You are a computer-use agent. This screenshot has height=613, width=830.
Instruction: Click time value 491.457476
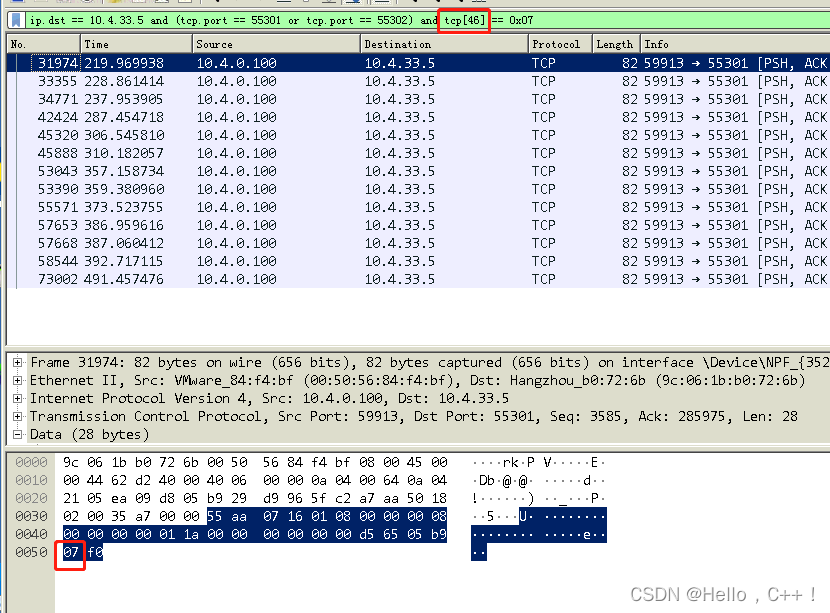124,279
